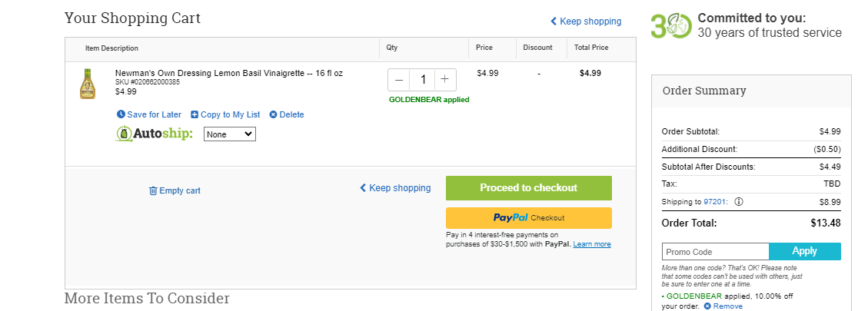868x311 pixels.
Task: Open the Autoship frequency dropdown
Action: tap(230, 134)
